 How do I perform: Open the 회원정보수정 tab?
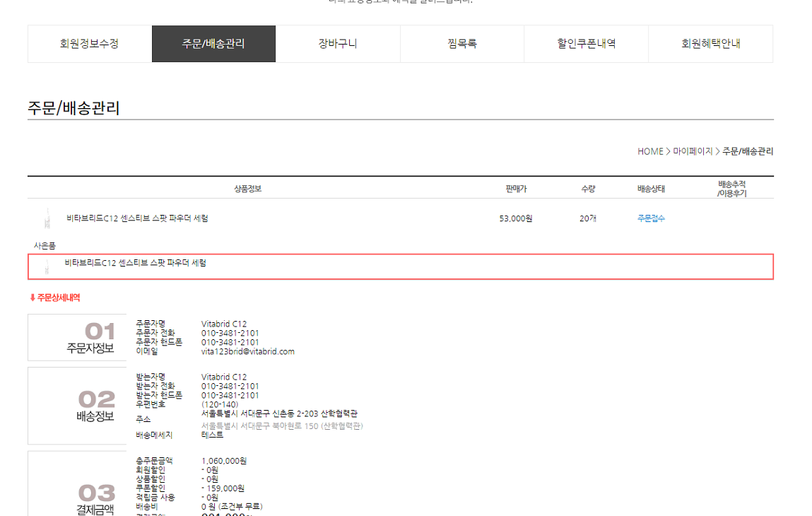tap(89, 44)
